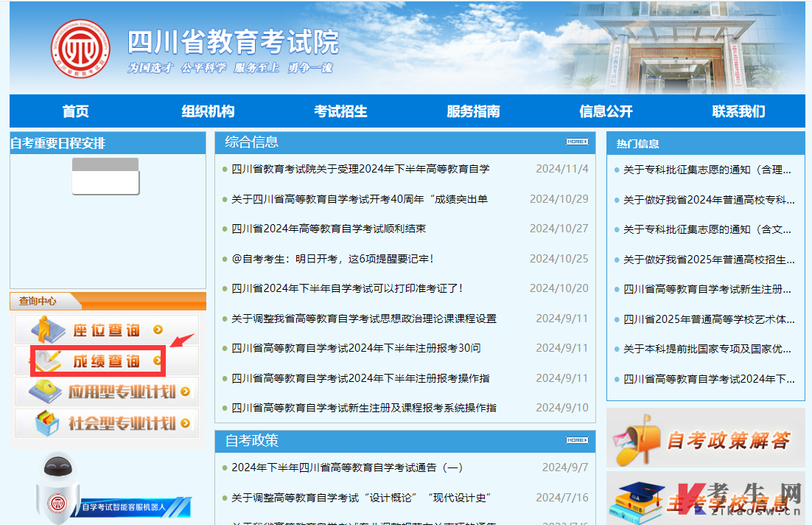Viewport: 812px width, 525px height.
Task: Open the 服务指南 navigation item
Action: point(473,111)
